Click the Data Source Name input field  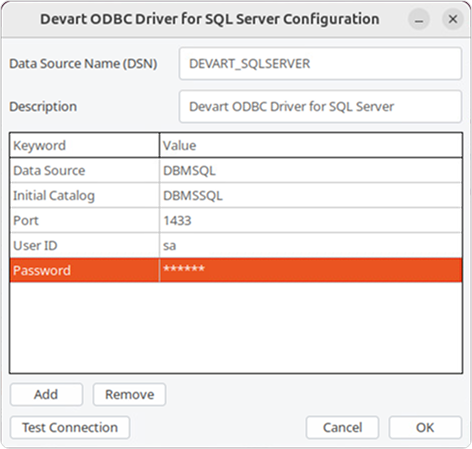pyautogui.click(x=320, y=64)
